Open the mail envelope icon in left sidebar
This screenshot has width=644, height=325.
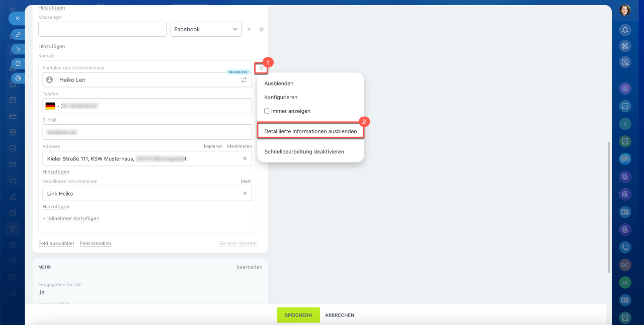pyautogui.click(x=13, y=165)
